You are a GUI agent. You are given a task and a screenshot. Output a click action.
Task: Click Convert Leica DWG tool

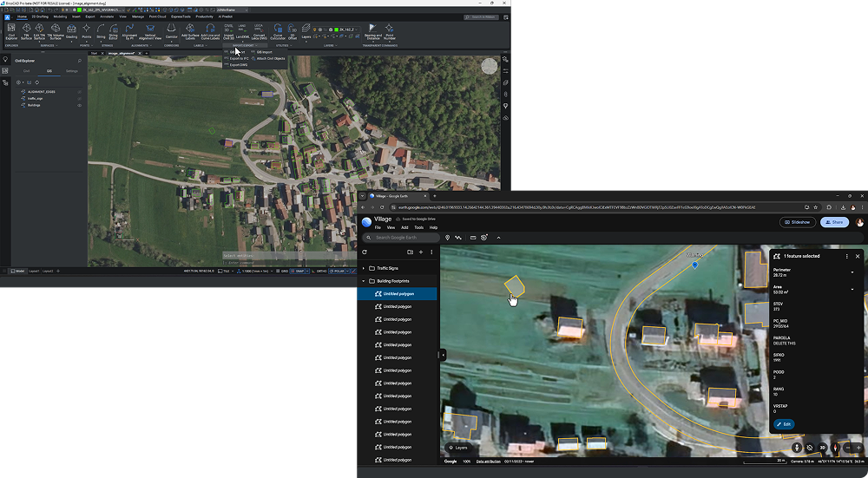259,31
